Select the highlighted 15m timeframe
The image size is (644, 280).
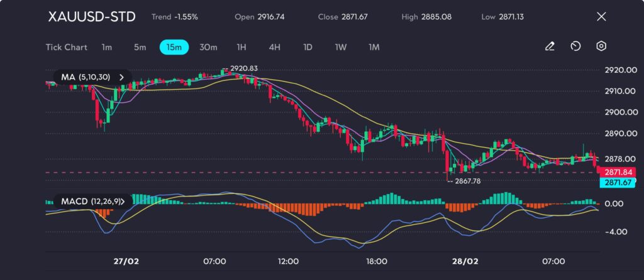coord(174,46)
